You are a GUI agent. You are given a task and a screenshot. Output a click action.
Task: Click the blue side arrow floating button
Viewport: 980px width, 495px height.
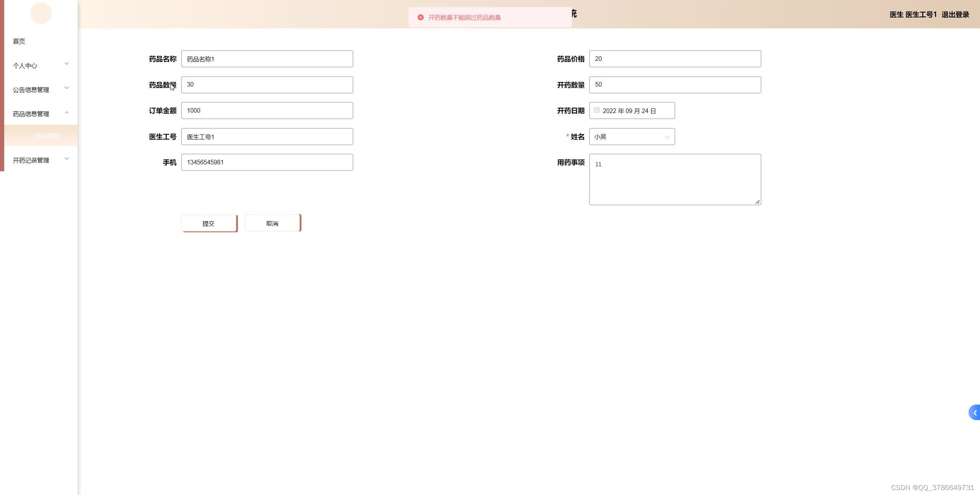pos(975,412)
